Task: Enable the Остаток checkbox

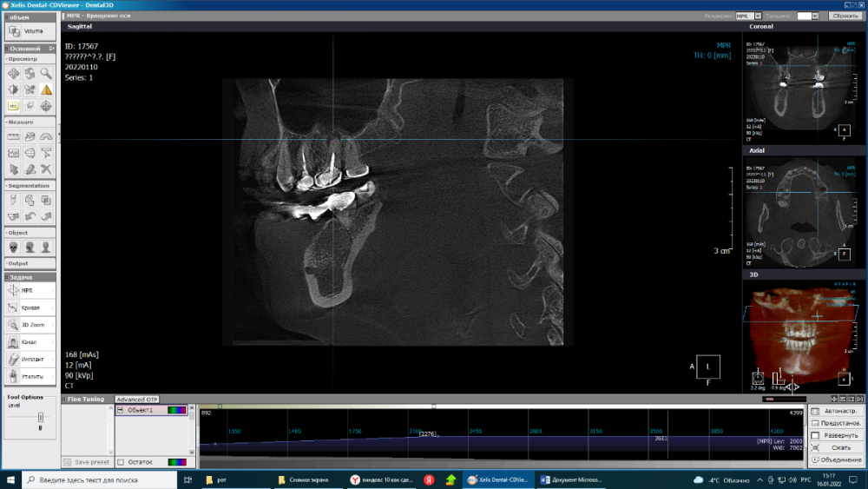Action: coord(121,462)
